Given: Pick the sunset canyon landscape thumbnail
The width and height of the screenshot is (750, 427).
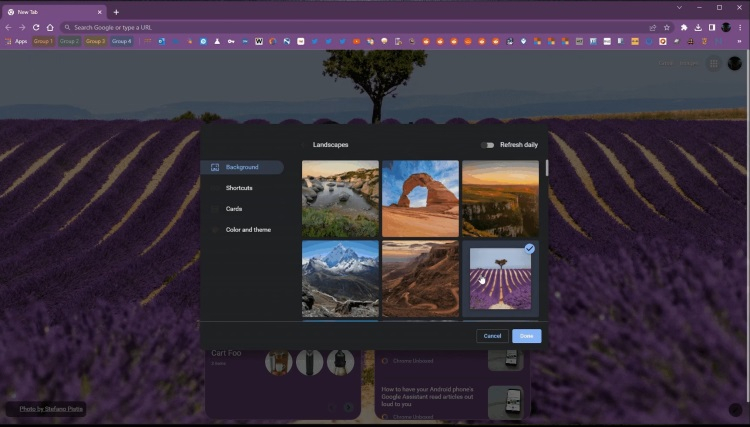Looking at the screenshot, I should pyautogui.click(x=500, y=198).
